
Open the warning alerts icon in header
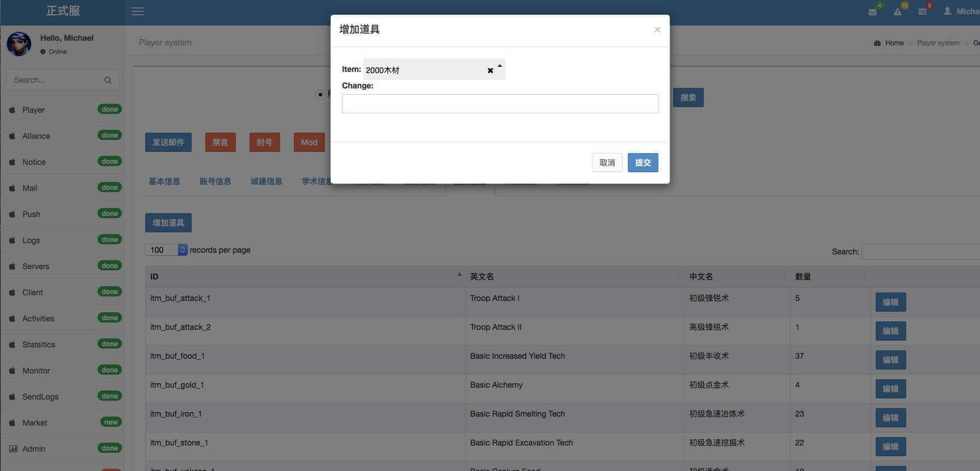897,12
